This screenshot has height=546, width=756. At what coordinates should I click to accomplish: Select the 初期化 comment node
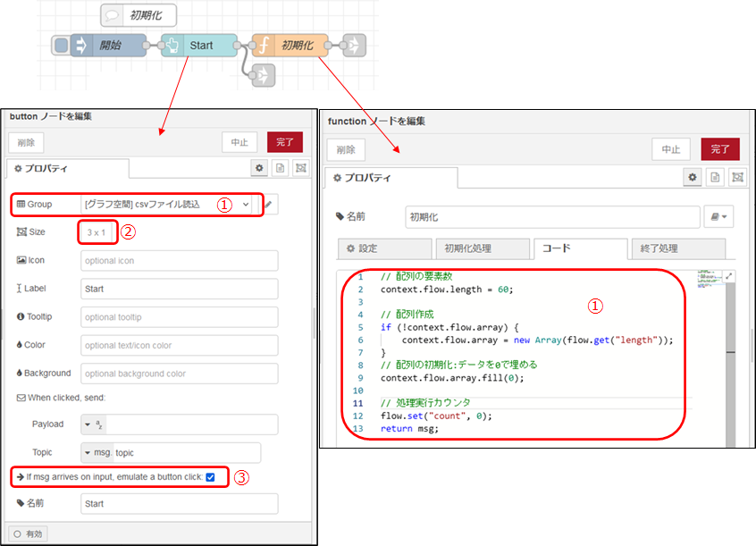[138, 15]
